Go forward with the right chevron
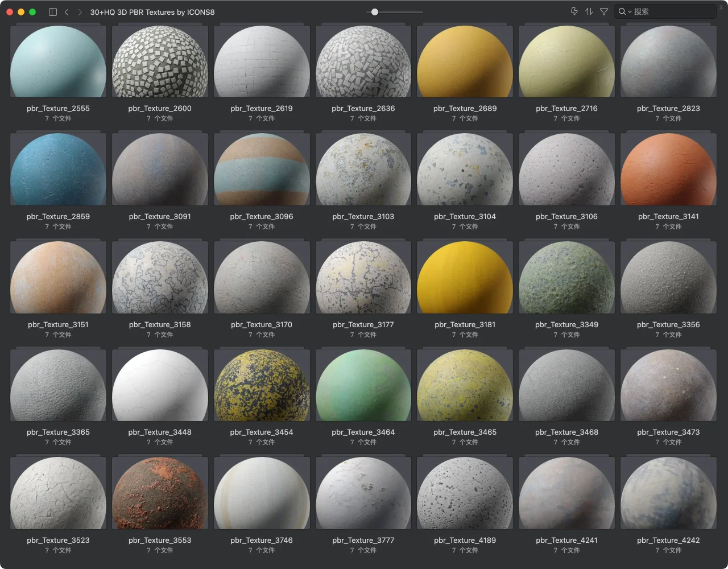728x569 pixels. pyautogui.click(x=80, y=12)
